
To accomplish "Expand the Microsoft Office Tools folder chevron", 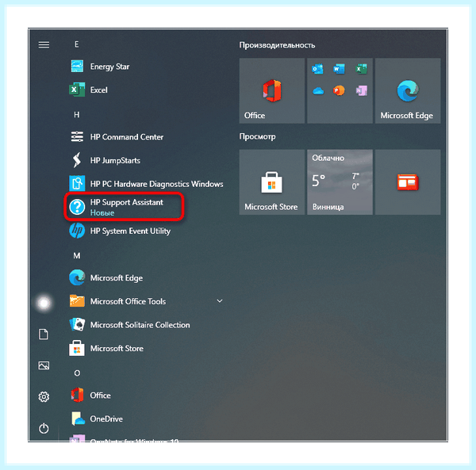I will coord(220,301).
